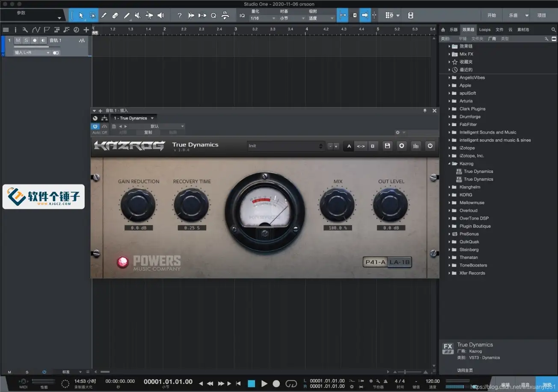Switch to the 效果器 browser tab
558x392 pixels.
pos(468,30)
